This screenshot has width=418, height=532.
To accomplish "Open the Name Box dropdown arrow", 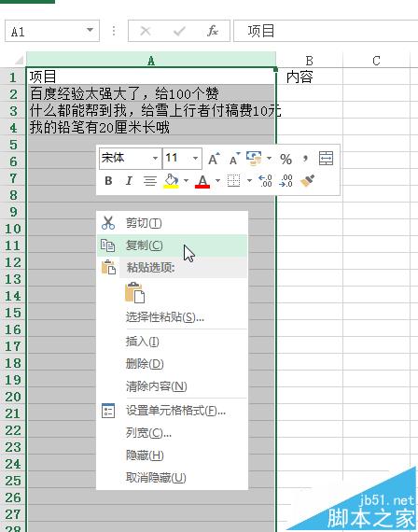I will pos(90,30).
